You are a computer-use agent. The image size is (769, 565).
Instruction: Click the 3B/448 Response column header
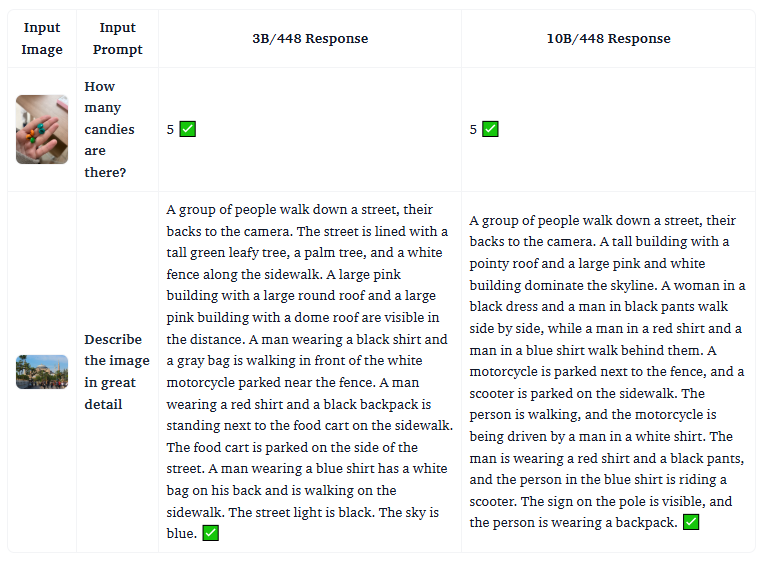310,39
